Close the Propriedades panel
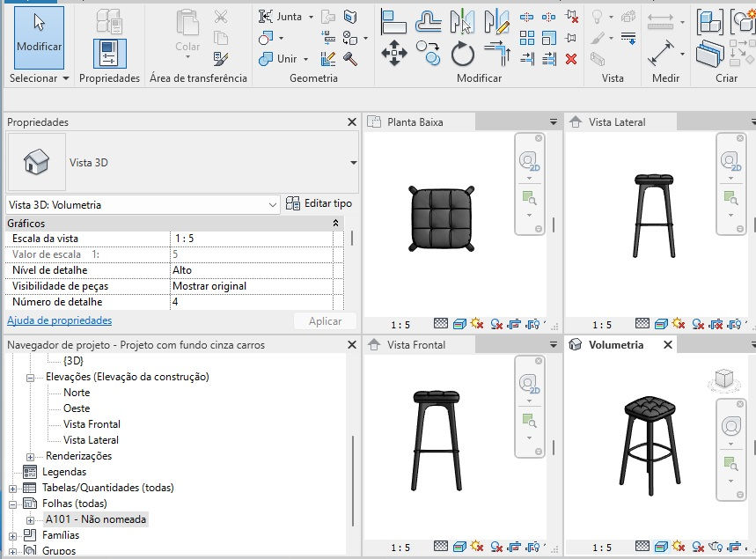756x559 pixels. 352,122
